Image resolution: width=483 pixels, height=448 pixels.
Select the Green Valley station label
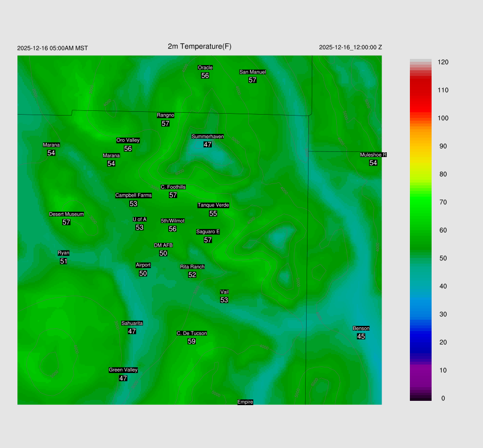(x=123, y=370)
